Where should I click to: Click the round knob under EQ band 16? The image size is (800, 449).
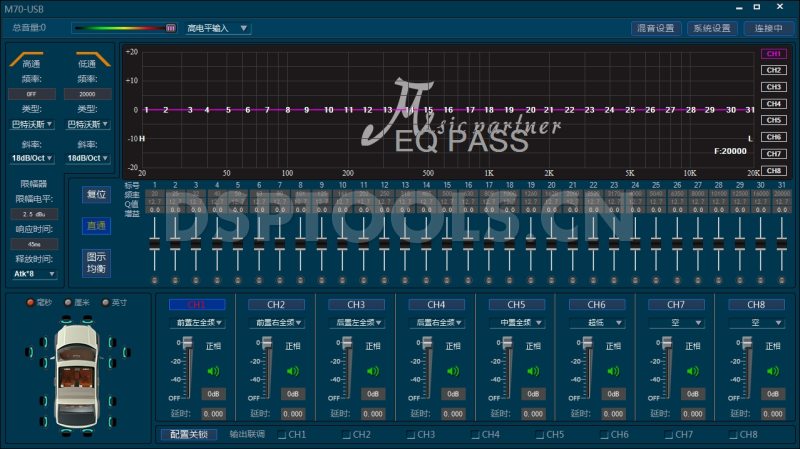point(468,280)
